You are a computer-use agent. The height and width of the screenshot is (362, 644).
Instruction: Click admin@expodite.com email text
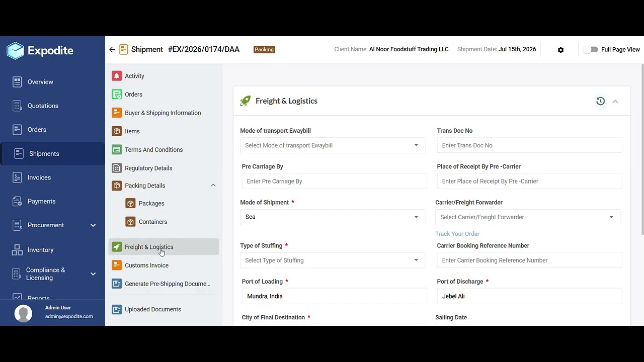[x=69, y=316]
